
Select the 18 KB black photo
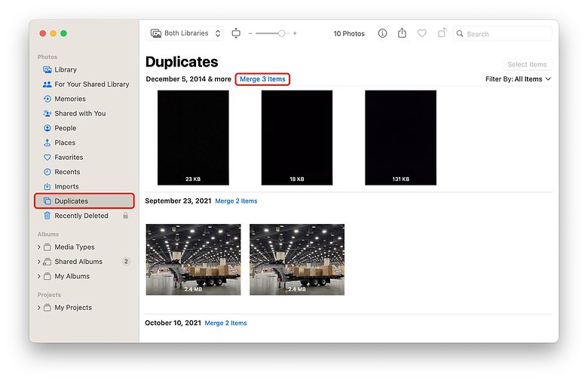[297, 138]
